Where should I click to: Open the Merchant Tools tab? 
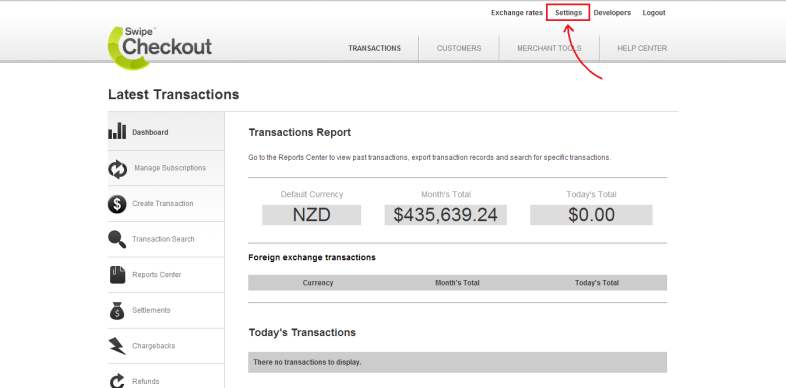pyautogui.click(x=549, y=49)
